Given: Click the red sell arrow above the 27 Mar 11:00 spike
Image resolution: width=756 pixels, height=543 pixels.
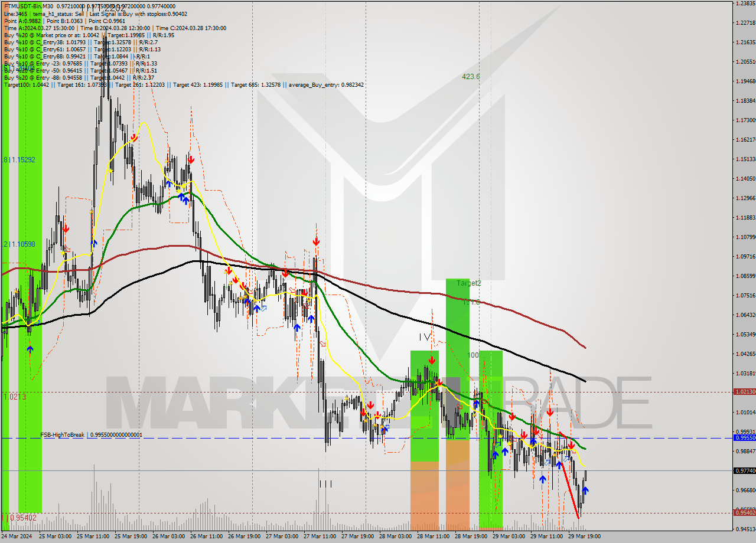Looking at the screenshot, I should [317, 241].
